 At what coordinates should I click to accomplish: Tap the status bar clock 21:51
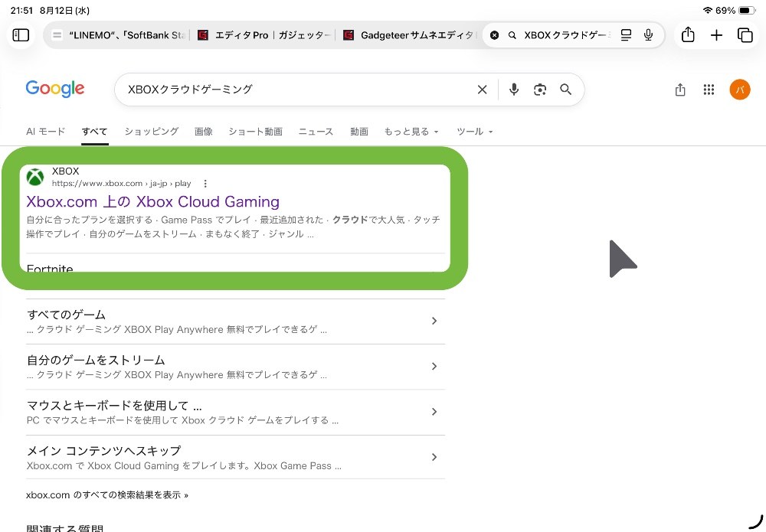point(21,10)
